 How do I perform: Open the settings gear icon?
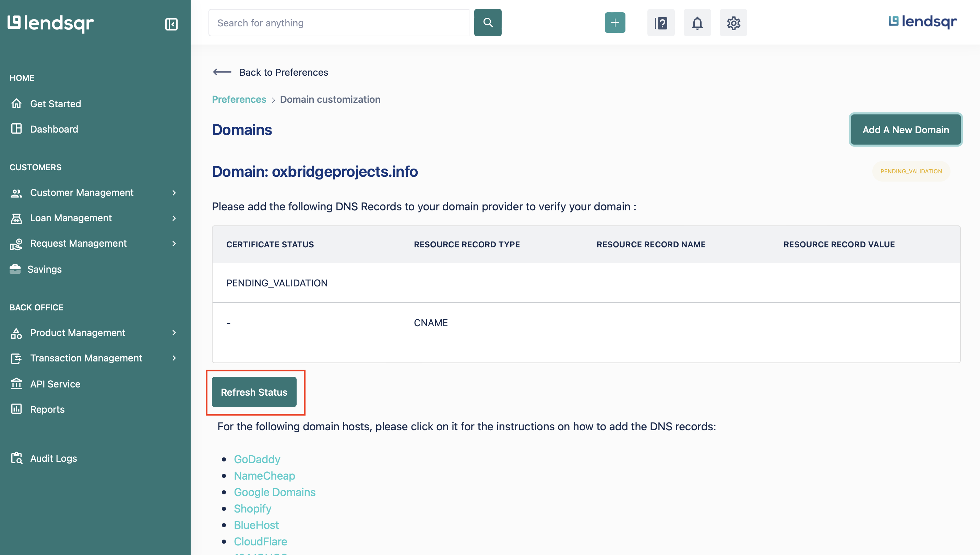pyautogui.click(x=733, y=23)
